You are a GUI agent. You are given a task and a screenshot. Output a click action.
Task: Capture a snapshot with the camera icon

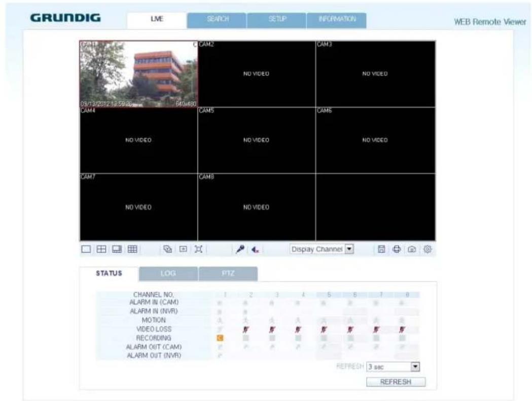[412, 249]
